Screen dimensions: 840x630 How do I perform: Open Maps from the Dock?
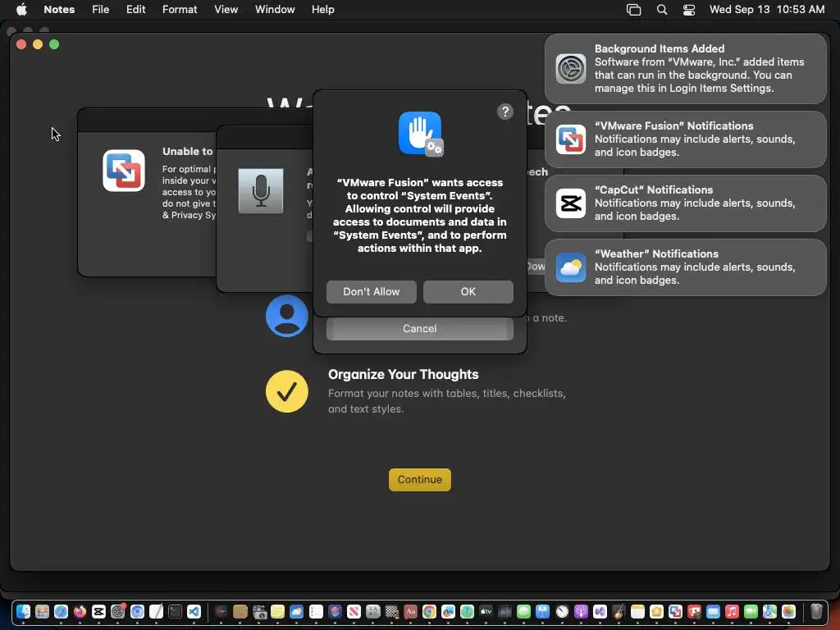click(769, 611)
